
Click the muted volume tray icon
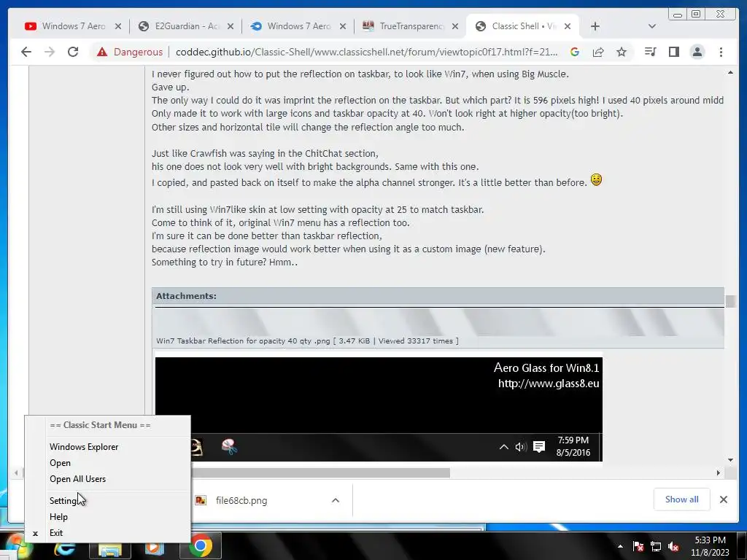[x=673, y=546]
